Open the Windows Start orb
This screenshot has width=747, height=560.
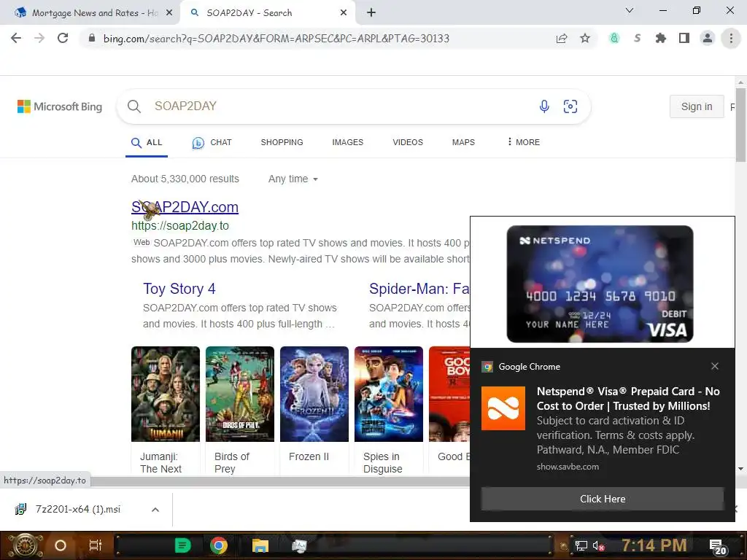[26, 545]
